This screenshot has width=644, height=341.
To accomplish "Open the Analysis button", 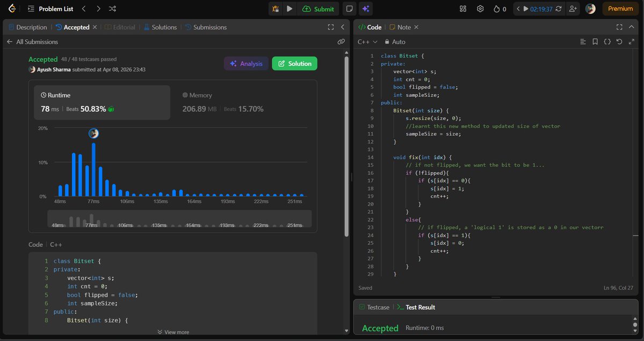I will pyautogui.click(x=246, y=63).
